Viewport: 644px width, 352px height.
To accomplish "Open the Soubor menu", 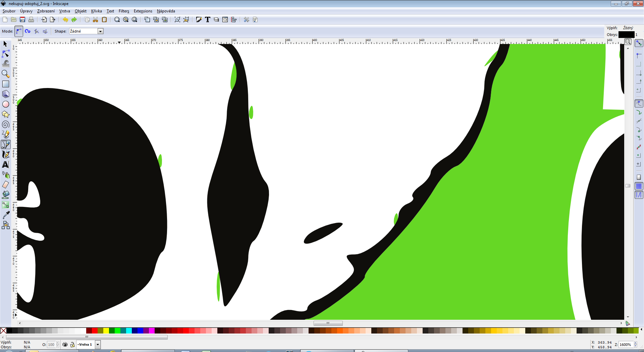I will [x=9, y=11].
